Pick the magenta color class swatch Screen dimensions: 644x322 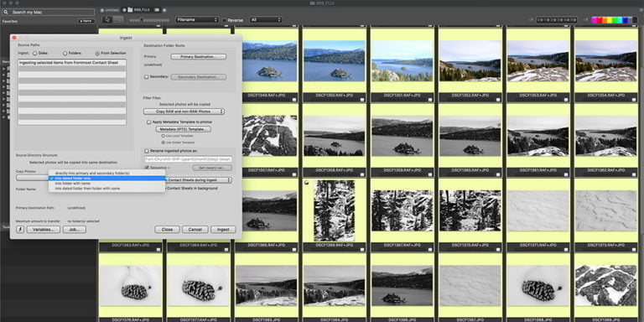[x=595, y=20]
